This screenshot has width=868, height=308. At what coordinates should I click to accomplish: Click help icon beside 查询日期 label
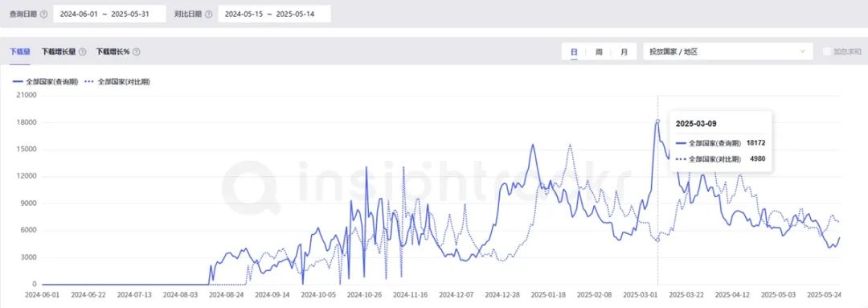(43, 14)
